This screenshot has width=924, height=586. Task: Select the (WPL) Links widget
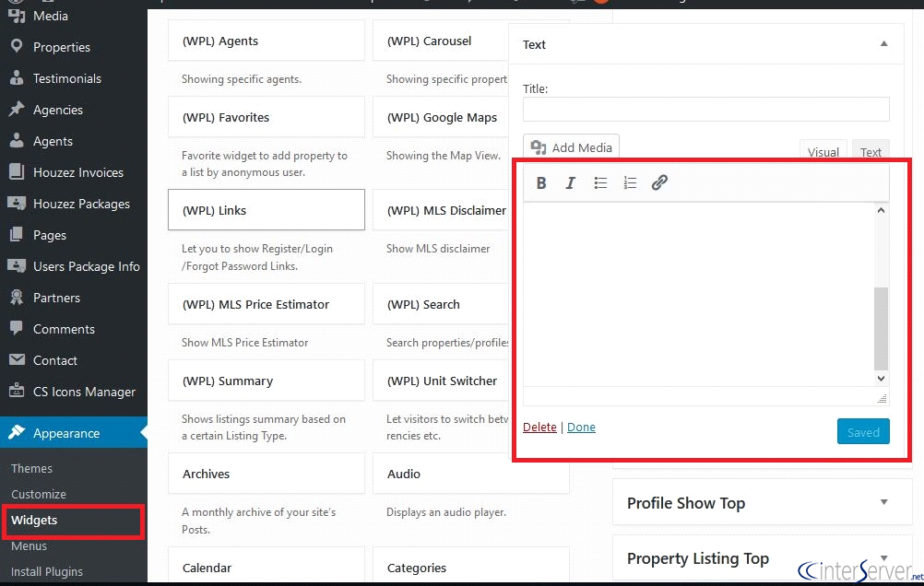coord(267,210)
